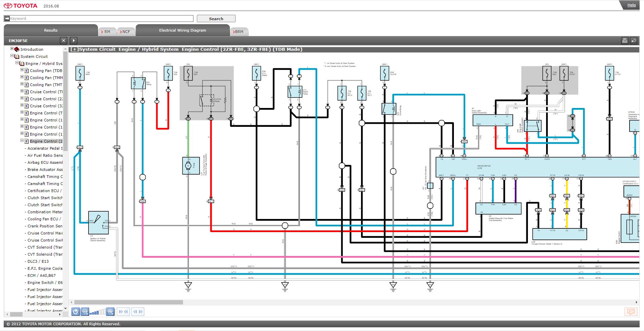This screenshot has width=644, height=331.
Task: Click the document icon for highlighted Engine Control (2
Action: [27, 141]
